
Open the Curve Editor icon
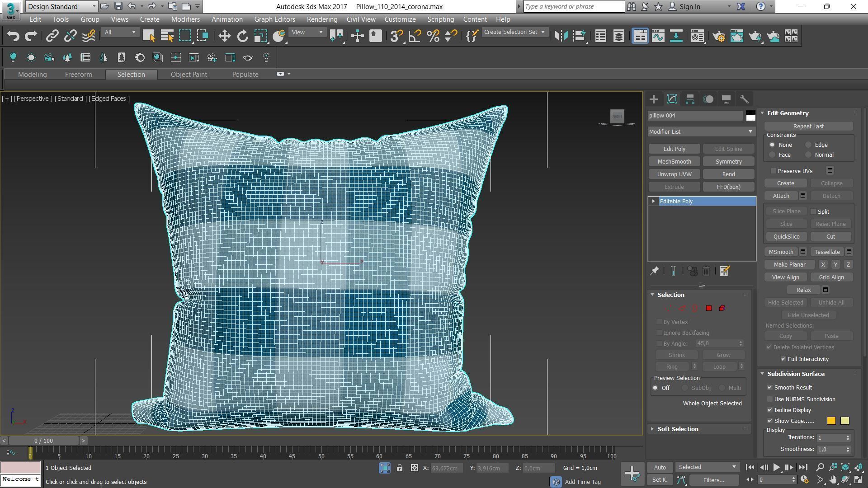tap(658, 36)
